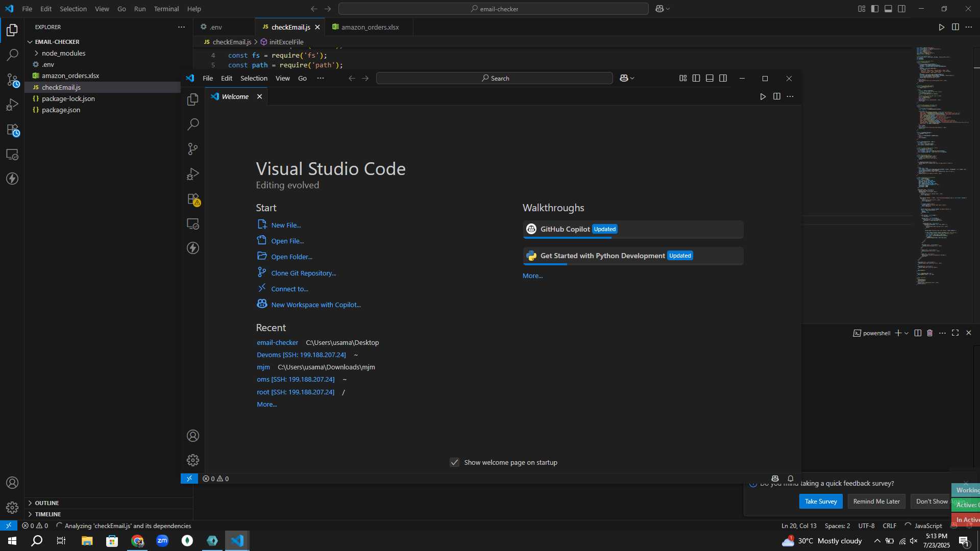Toggle secondary side bar in the email-checker title bar
980x551 pixels.
point(902,9)
